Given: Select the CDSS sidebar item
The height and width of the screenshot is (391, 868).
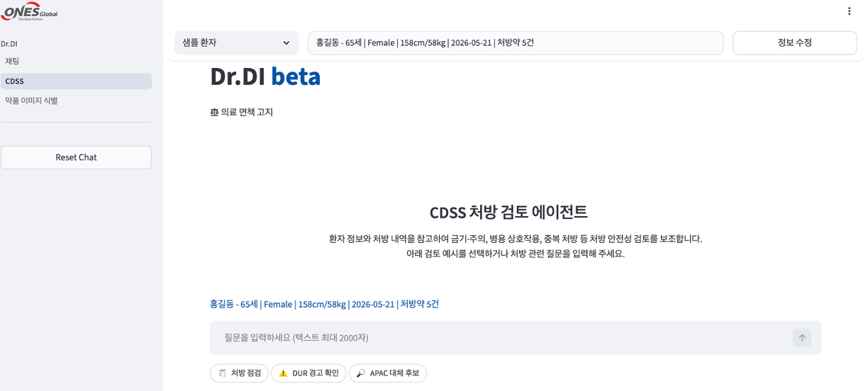Looking at the screenshot, I should pos(76,81).
